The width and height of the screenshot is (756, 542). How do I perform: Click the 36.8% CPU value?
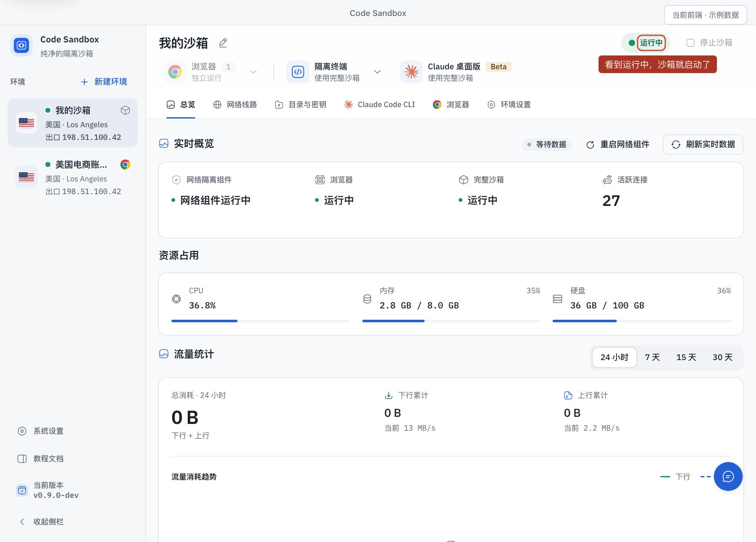coord(202,305)
